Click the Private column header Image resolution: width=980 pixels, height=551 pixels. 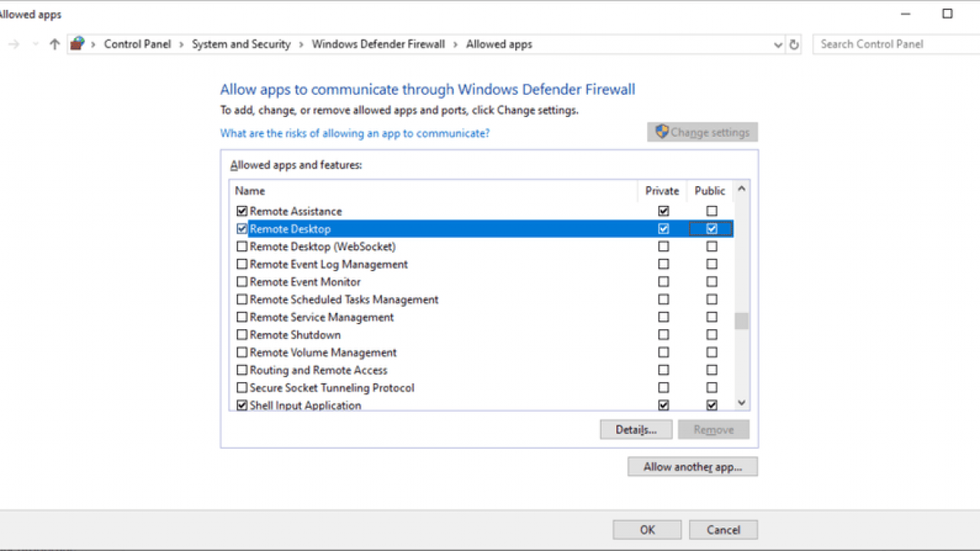662,191
